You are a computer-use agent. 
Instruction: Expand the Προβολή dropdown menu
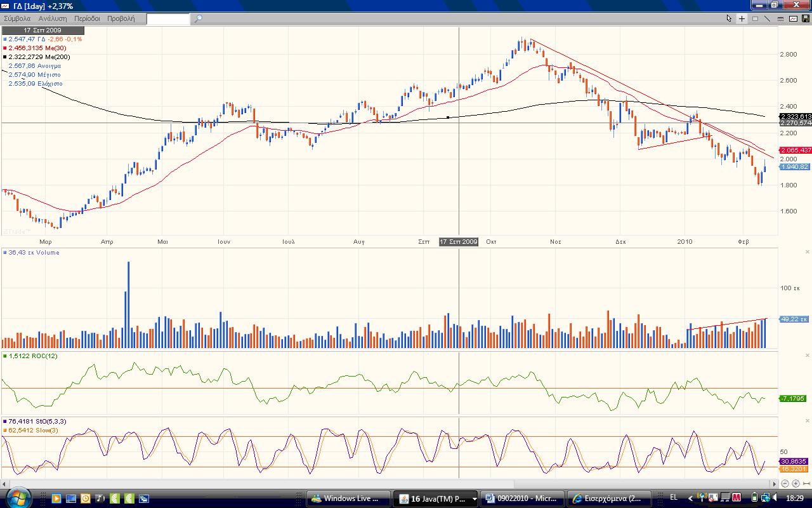(121, 19)
